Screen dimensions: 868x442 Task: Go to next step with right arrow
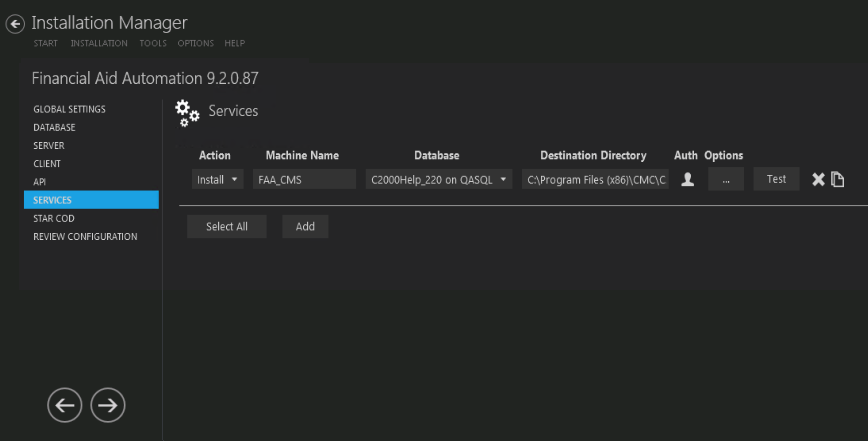[108, 405]
